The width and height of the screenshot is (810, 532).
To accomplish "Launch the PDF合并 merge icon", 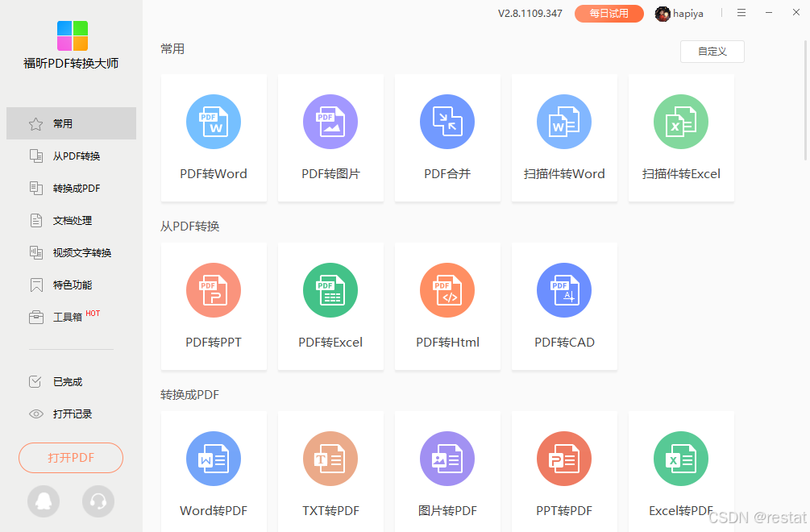I will click(447, 122).
